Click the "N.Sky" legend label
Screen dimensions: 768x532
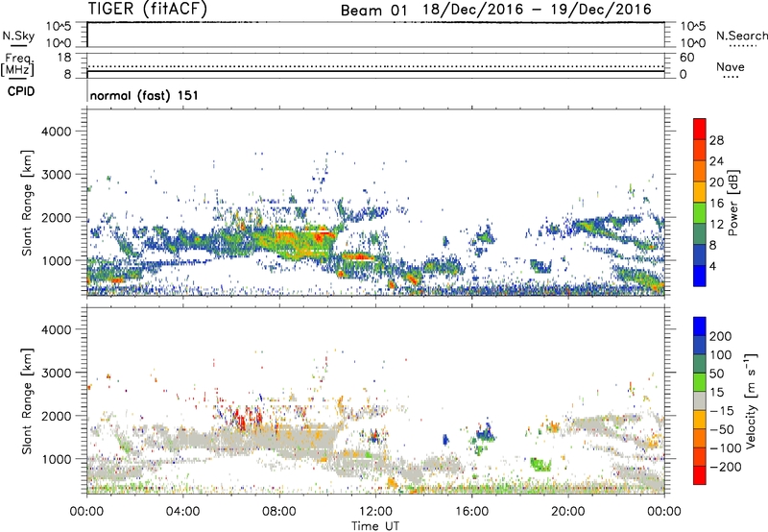[18, 36]
